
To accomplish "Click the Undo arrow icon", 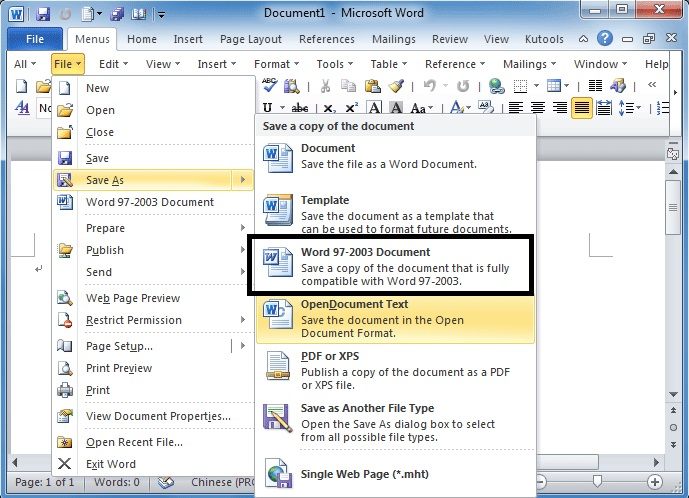I will (x=429, y=86).
